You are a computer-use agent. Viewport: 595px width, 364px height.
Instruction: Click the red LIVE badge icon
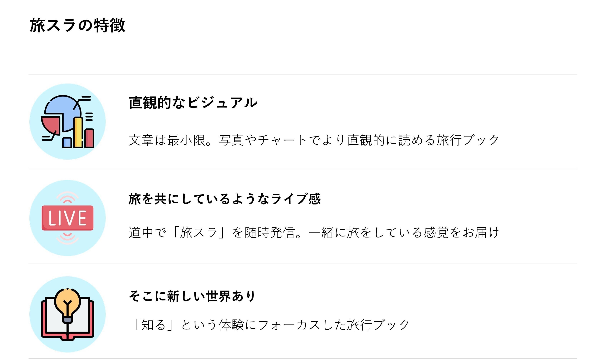(x=67, y=218)
